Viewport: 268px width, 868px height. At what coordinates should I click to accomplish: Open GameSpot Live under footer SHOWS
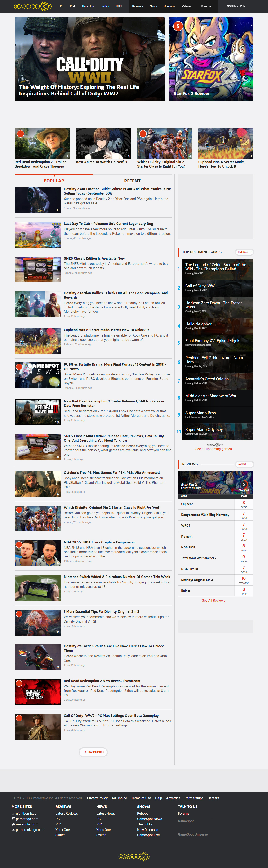tap(148, 835)
